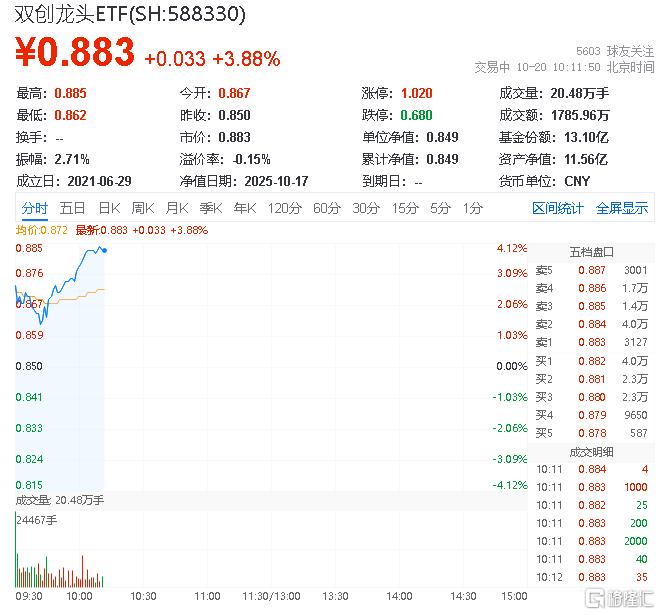The height and width of the screenshot is (615, 660).
Task: Select the 年K yearly chart tab
Action: tap(244, 208)
